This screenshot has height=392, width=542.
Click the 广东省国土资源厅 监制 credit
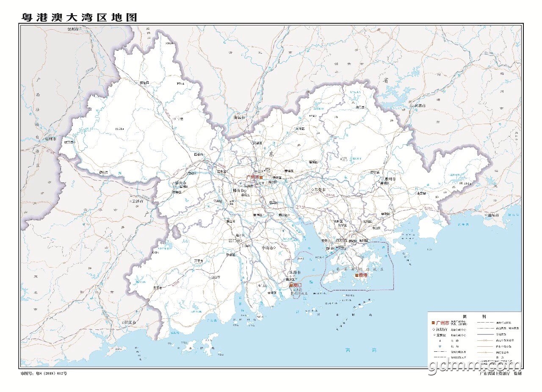(x=500, y=374)
